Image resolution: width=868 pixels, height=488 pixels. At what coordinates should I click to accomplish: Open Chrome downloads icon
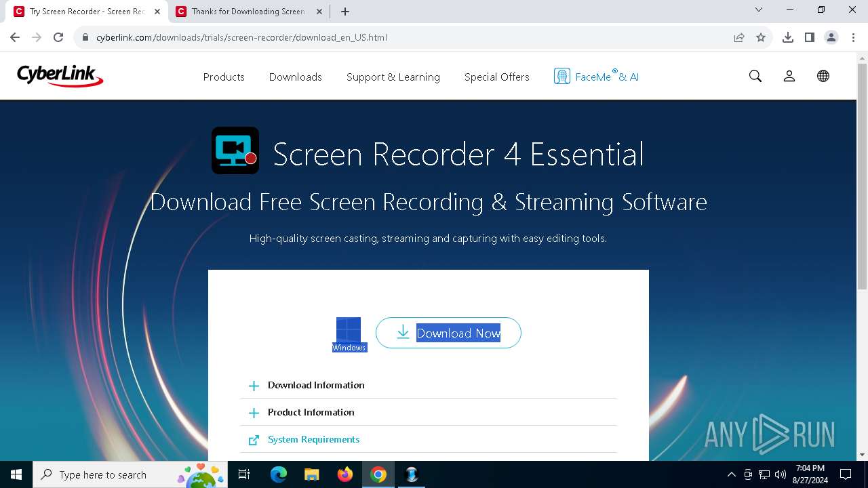(x=788, y=37)
